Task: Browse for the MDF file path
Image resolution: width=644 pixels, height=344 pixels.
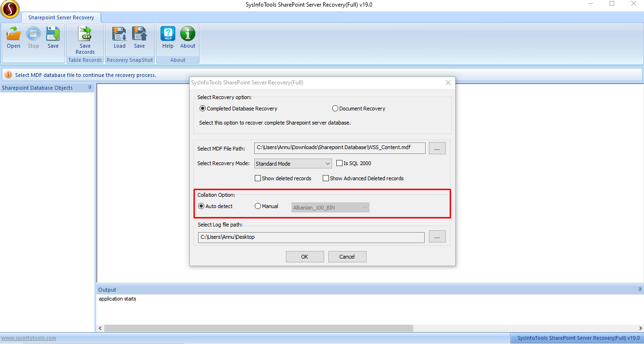Action: pyautogui.click(x=437, y=148)
